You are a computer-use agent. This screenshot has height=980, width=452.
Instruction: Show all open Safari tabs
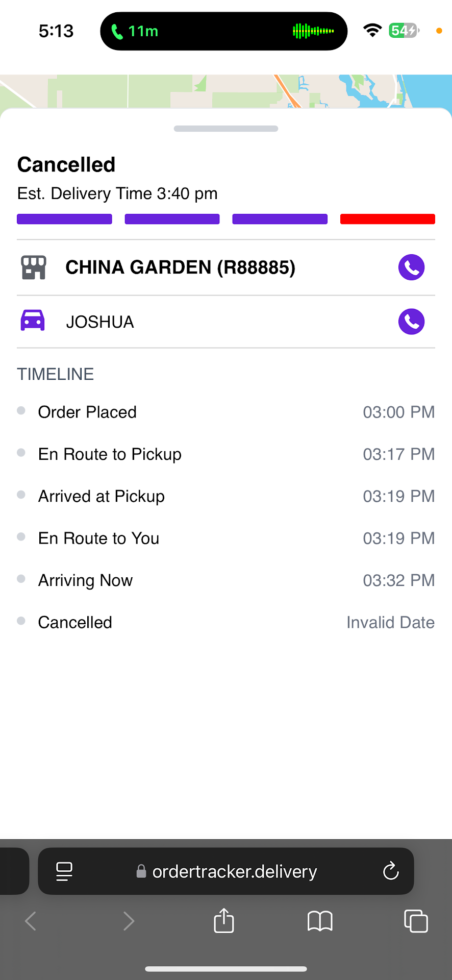pyautogui.click(x=416, y=921)
